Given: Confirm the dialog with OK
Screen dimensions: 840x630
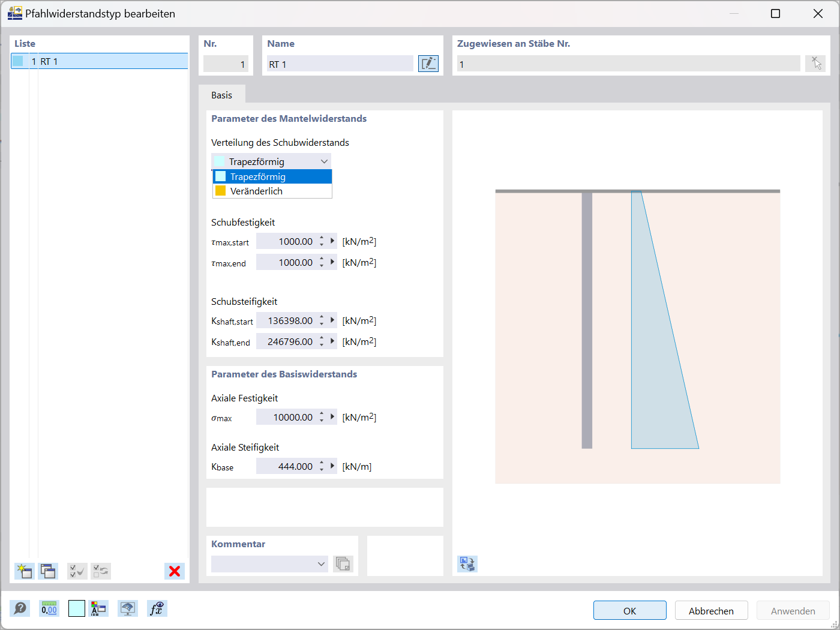Looking at the screenshot, I should pos(629,610).
